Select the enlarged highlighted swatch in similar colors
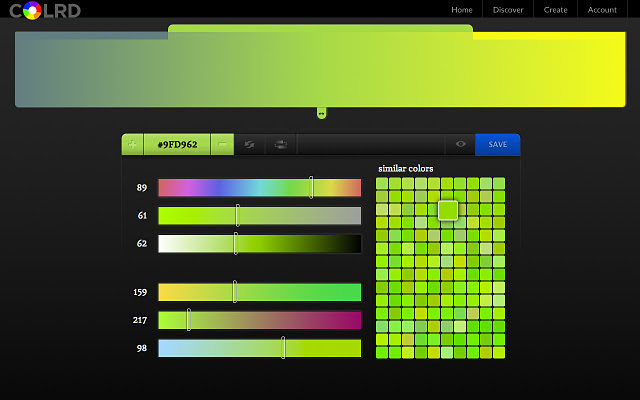This screenshot has width=640, height=400. click(448, 210)
